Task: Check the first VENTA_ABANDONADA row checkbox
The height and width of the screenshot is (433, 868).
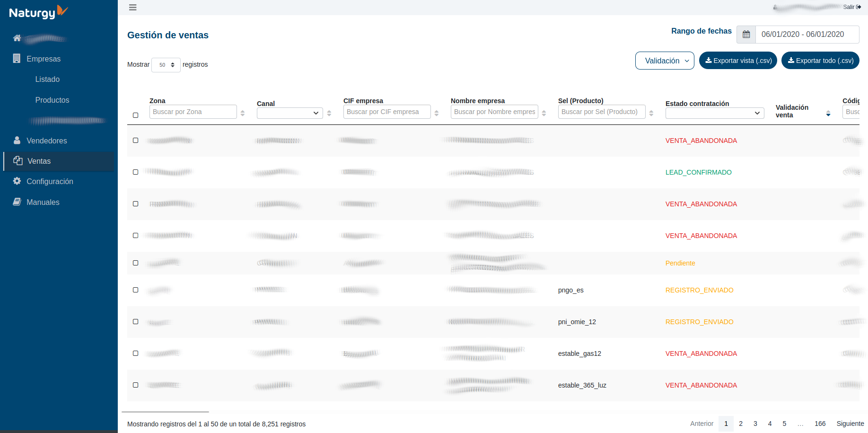Action: [x=136, y=140]
